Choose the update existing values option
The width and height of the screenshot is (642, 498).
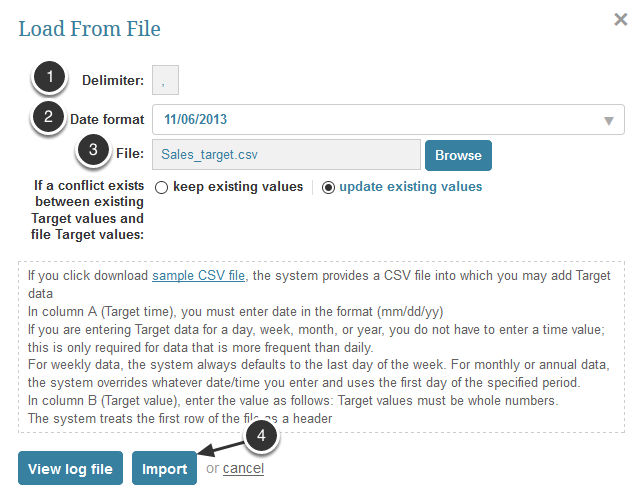(329, 187)
